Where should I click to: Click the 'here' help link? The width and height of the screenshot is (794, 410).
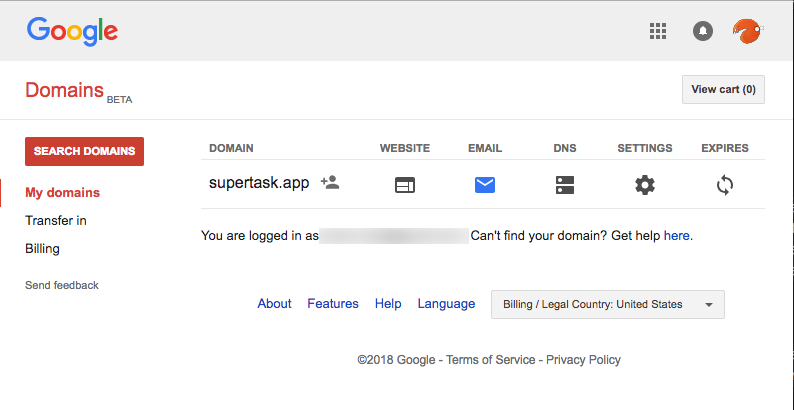tap(677, 235)
